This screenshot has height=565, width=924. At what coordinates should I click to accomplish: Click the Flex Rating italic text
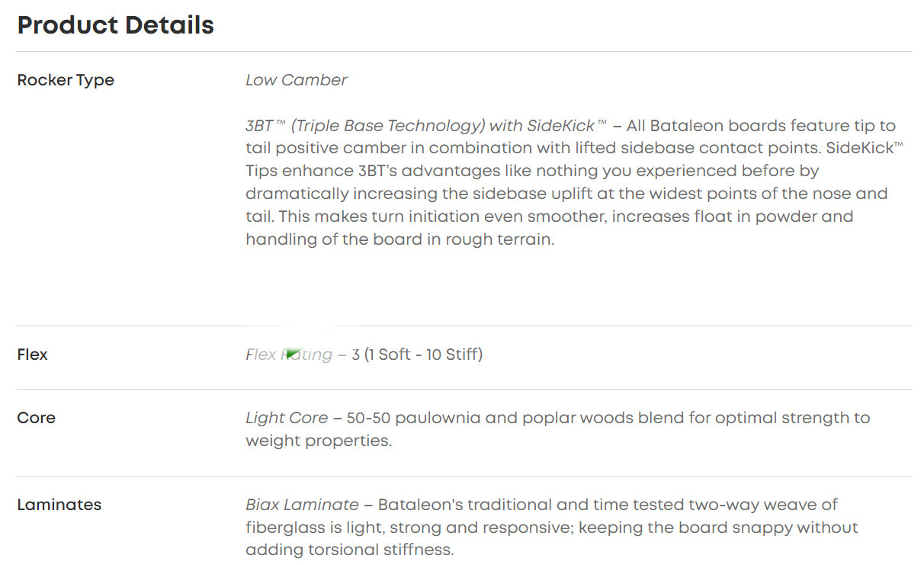coord(288,355)
